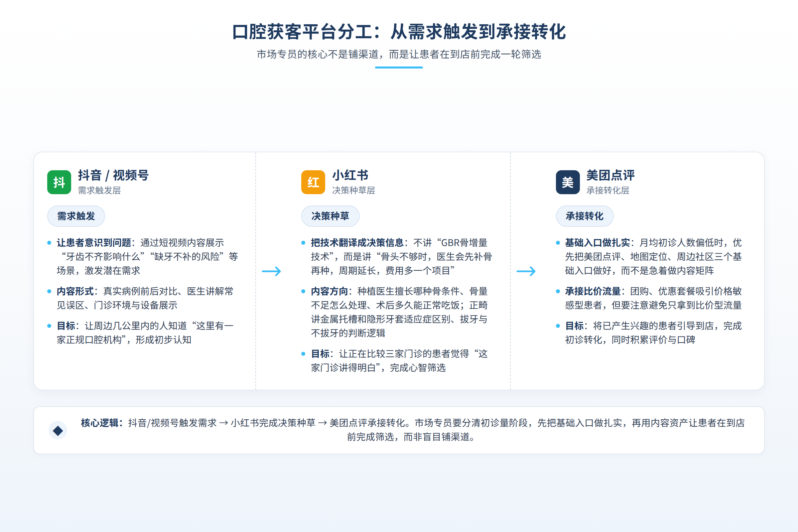Select the 决策种草 pill tag

[330, 216]
